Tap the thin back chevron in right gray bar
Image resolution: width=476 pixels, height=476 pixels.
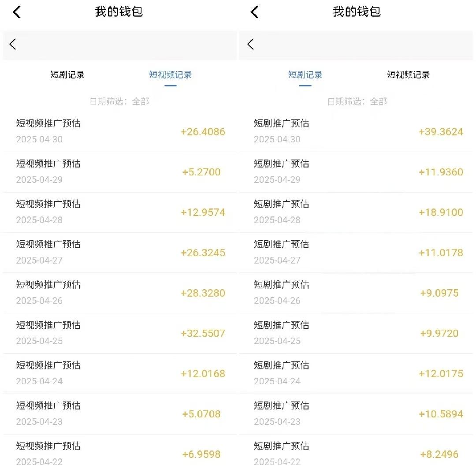(250, 45)
